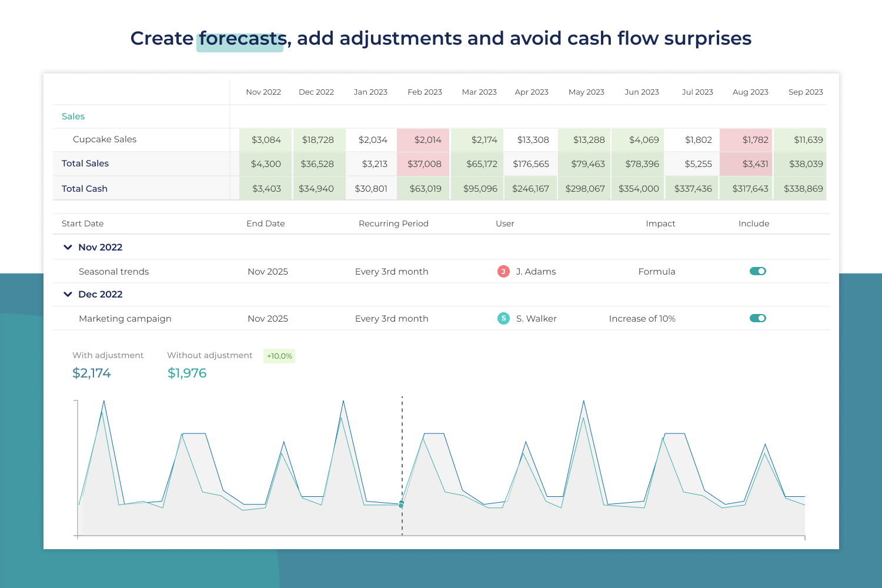
Task: Collapse the Nov 2022 adjustments group
Action: (x=68, y=248)
